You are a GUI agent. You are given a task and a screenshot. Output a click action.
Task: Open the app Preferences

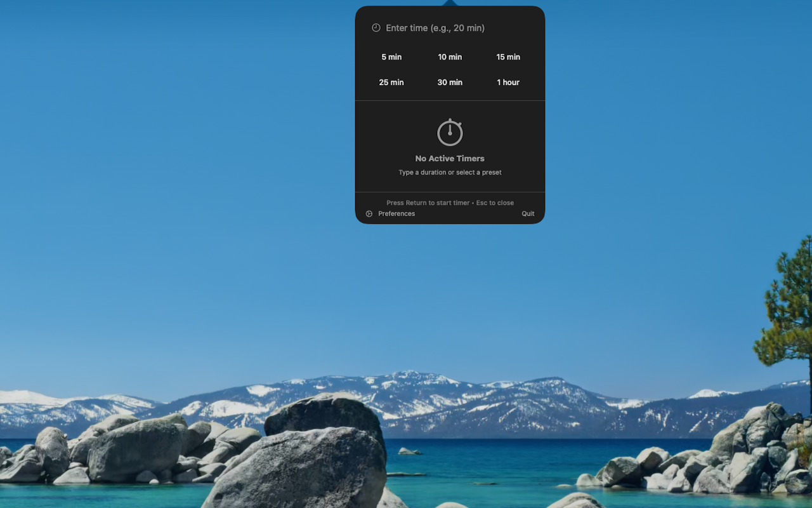[x=396, y=213]
